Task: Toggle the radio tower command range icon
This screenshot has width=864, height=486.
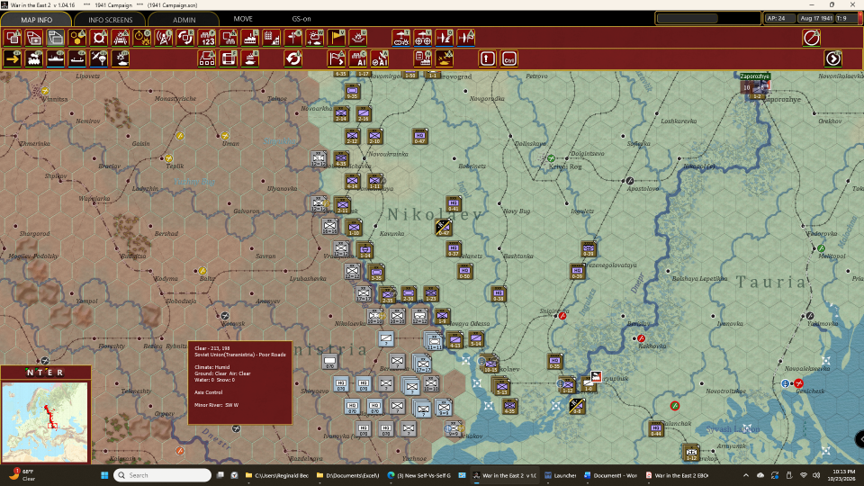Action: click(164, 38)
